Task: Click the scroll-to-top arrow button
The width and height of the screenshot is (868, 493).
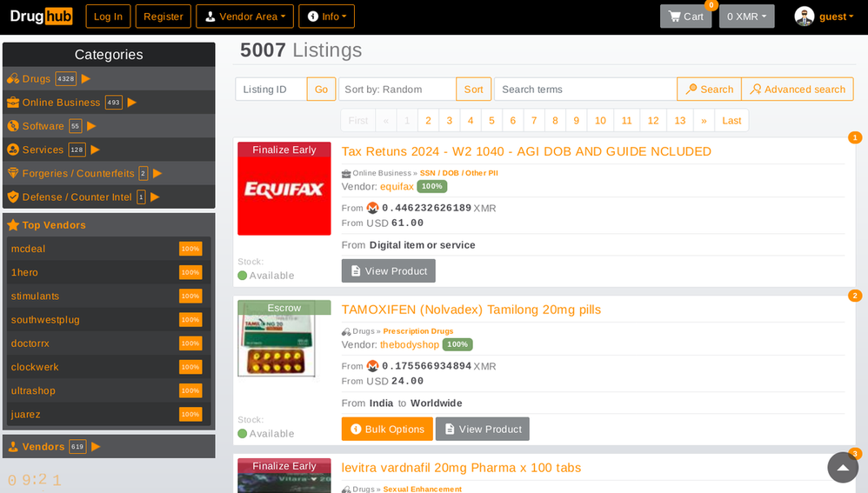Action: 843,468
